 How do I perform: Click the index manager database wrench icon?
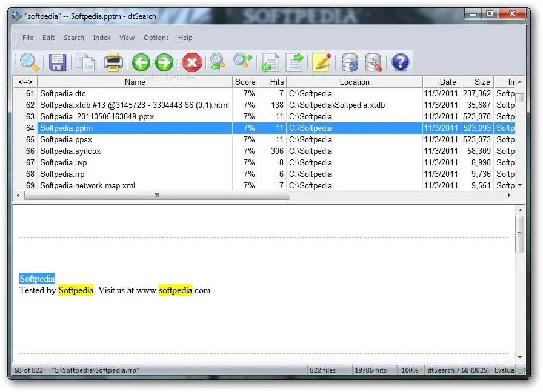373,62
